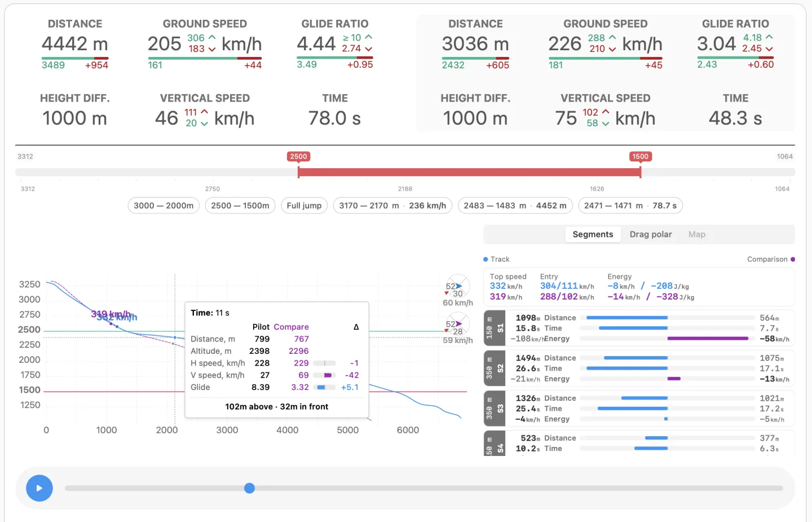This screenshot has height=522, width=812.
Task: Select the 1500 range end marker
Action: [641, 156]
